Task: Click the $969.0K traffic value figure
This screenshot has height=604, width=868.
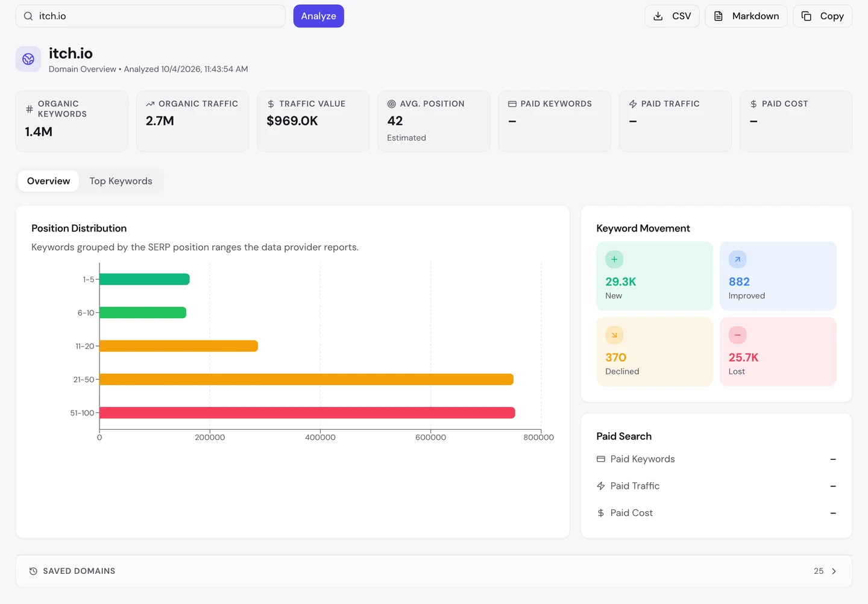Action: (x=292, y=121)
